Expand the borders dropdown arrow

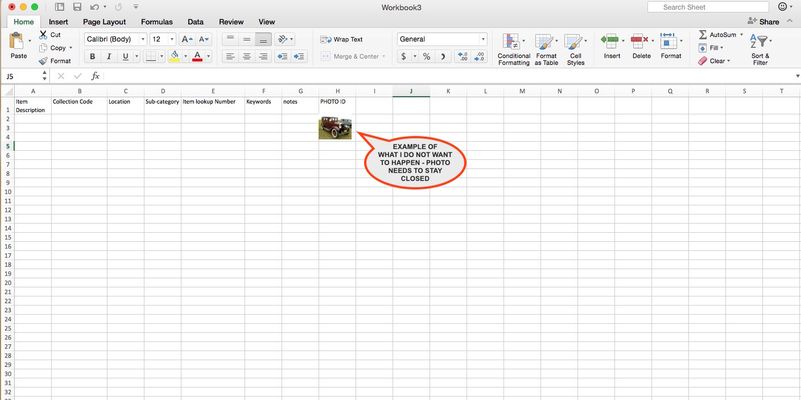pyautogui.click(x=162, y=56)
